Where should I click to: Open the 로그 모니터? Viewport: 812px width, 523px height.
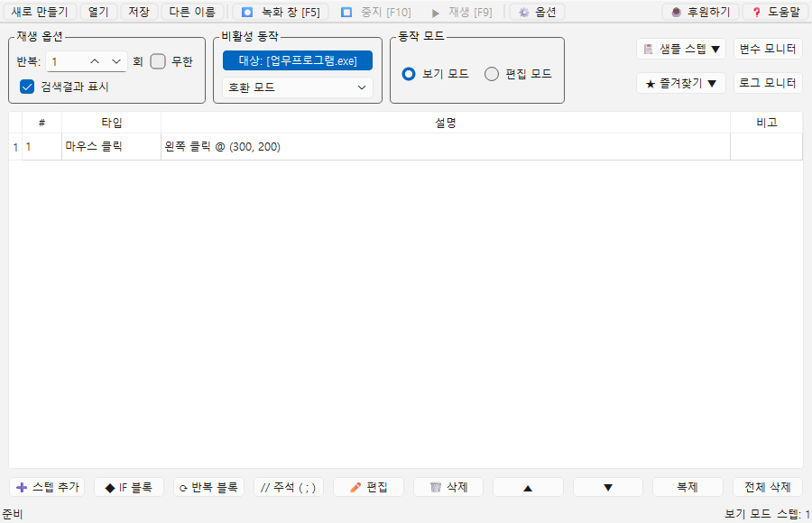[768, 83]
